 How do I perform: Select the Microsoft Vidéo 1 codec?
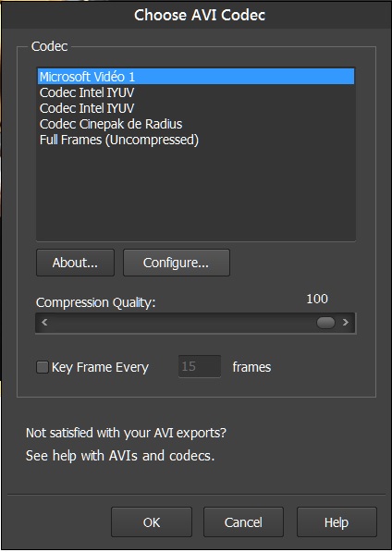pyautogui.click(x=196, y=77)
